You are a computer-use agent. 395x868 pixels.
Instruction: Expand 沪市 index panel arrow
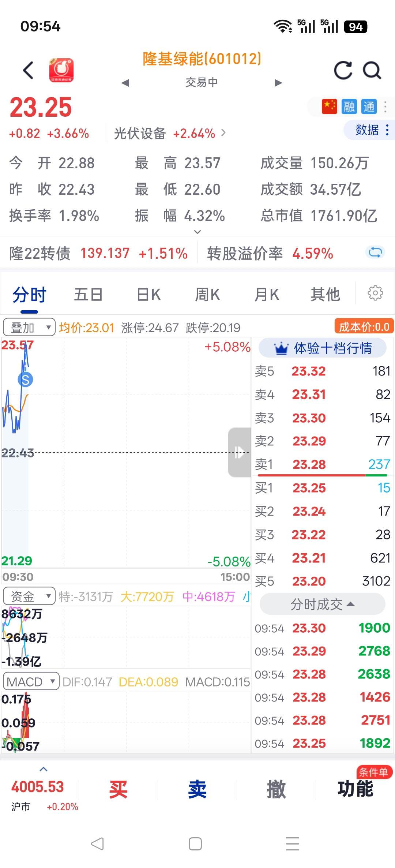[x=43, y=769]
